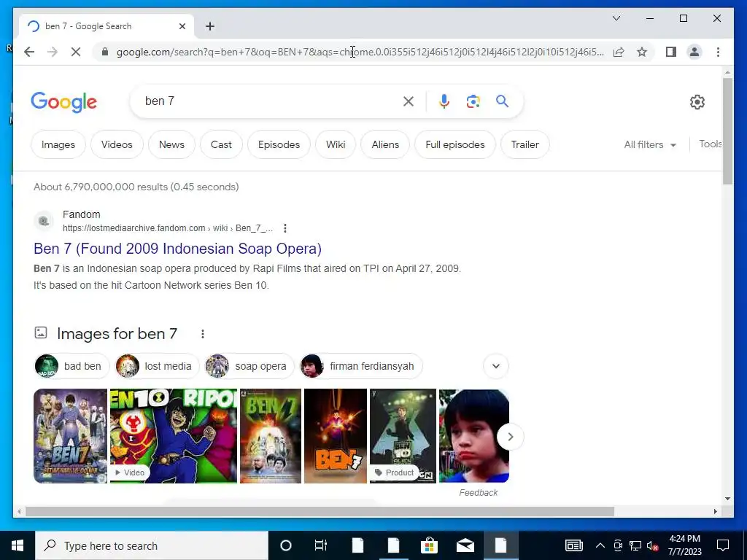The width and height of the screenshot is (747, 560).
Task: Clear the search box with the X
Action: tap(409, 101)
